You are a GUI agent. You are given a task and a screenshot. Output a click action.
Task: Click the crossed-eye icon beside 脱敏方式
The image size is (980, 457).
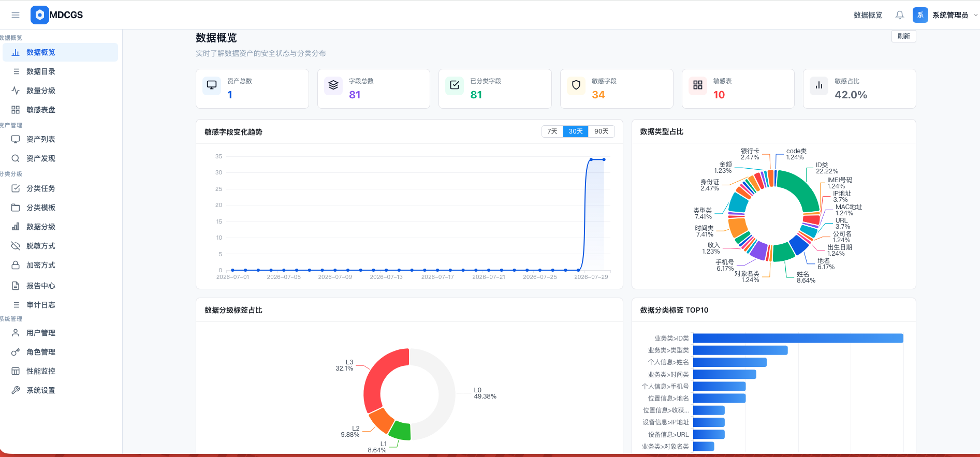click(16, 246)
